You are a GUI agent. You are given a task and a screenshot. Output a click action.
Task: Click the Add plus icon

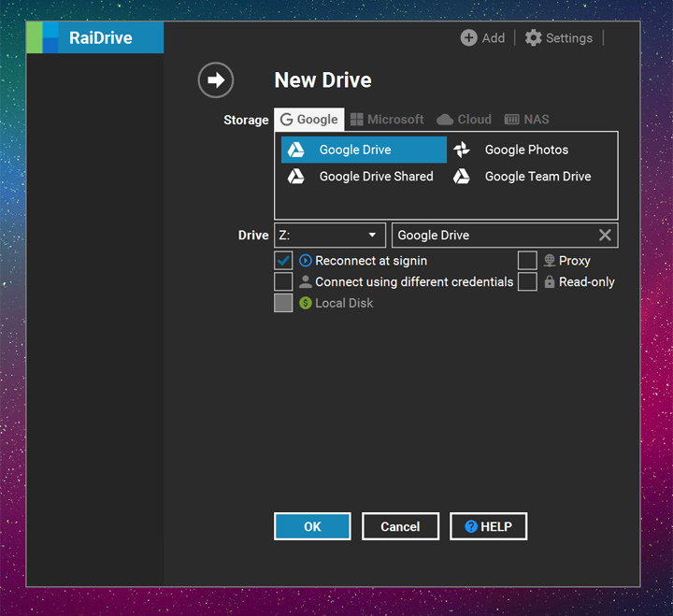tap(468, 37)
